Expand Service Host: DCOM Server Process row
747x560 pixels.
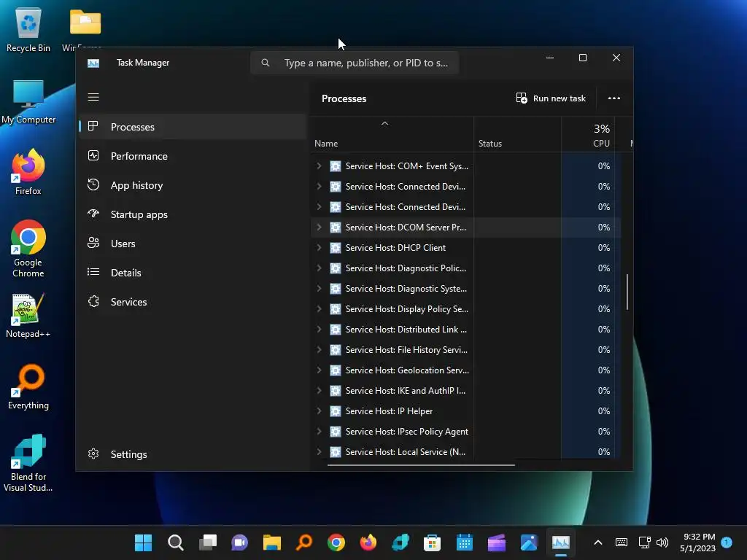pyautogui.click(x=319, y=227)
